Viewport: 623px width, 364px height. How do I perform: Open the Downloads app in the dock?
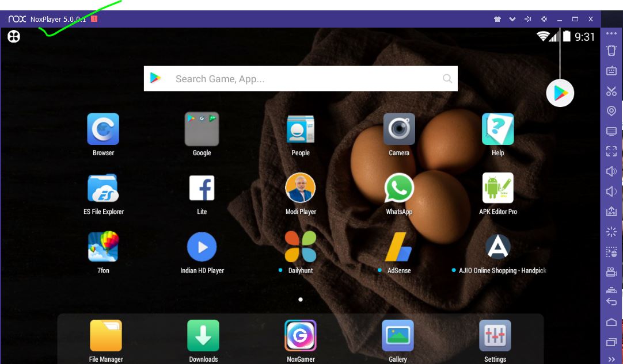(203, 336)
